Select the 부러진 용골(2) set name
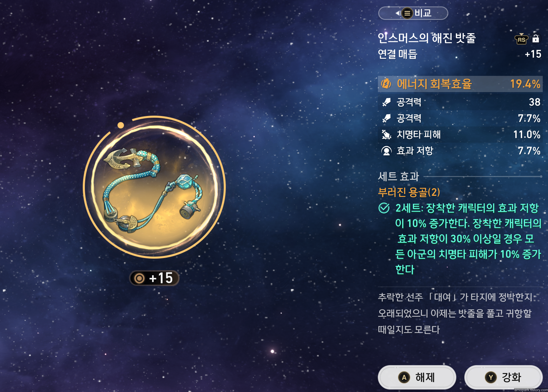Screen dimensions: 548x392 point(409,192)
